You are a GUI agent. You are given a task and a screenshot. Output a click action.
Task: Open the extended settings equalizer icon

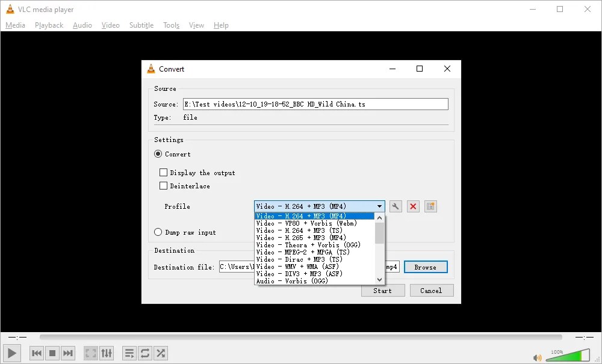pyautogui.click(x=107, y=353)
